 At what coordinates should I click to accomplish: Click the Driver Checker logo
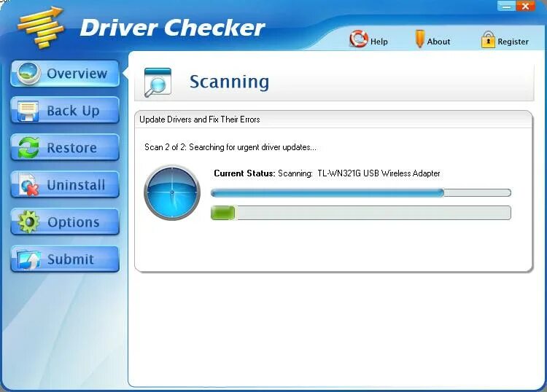pyautogui.click(x=41, y=28)
